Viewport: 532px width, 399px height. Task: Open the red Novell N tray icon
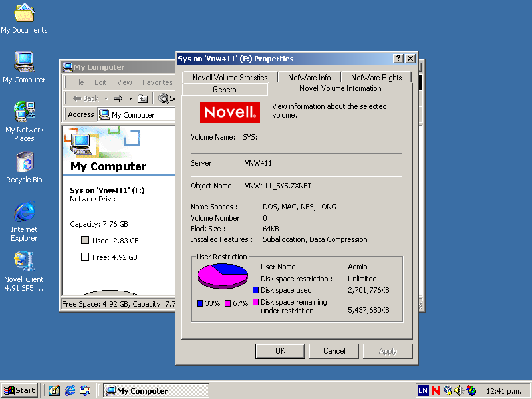[x=436, y=390]
